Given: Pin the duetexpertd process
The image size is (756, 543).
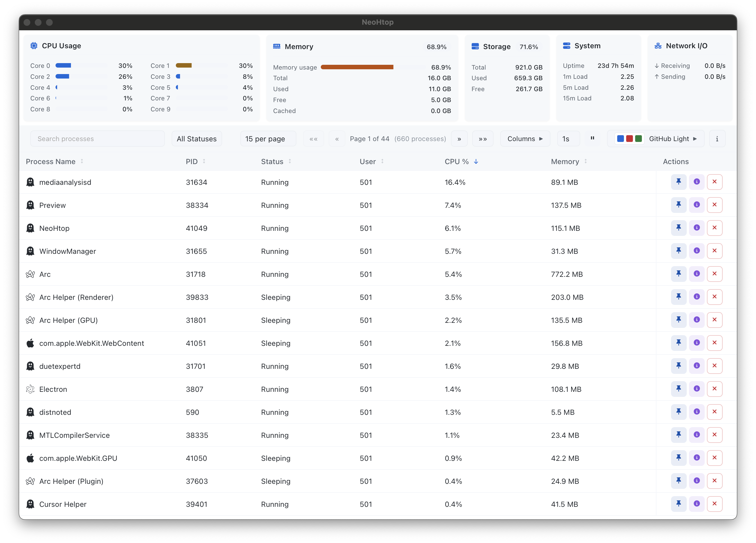Looking at the screenshot, I should pyautogui.click(x=678, y=366).
